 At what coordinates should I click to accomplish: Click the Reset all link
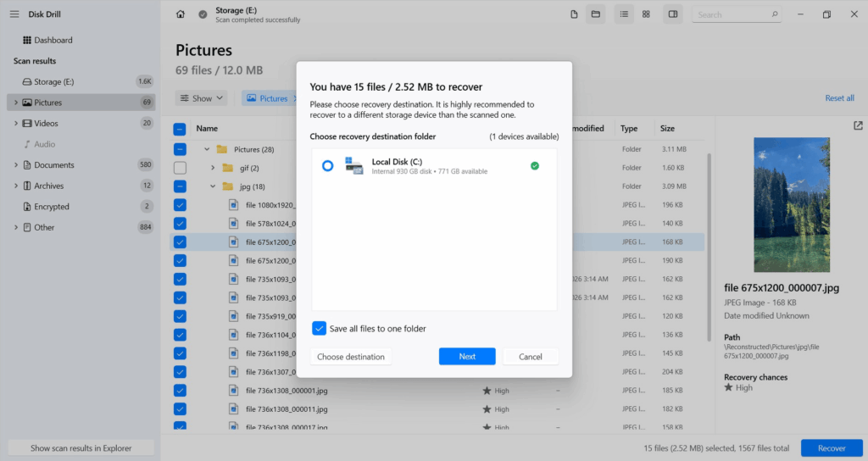pyautogui.click(x=839, y=98)
